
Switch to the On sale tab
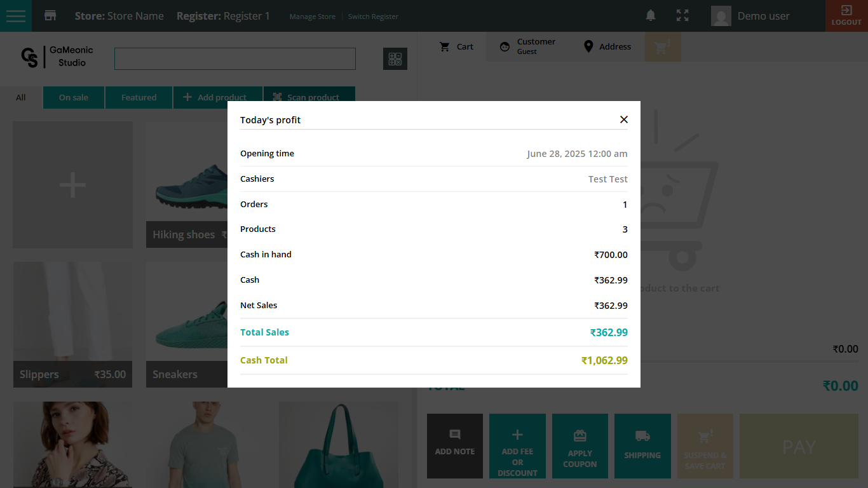click(x=74, y=97)
